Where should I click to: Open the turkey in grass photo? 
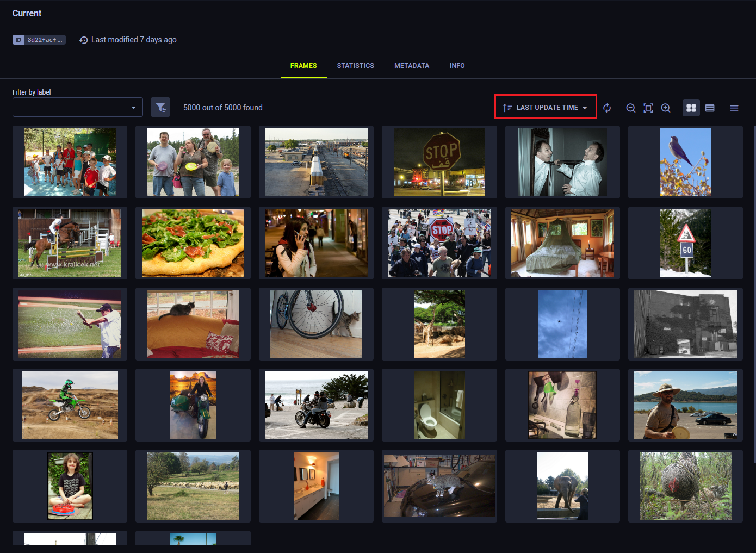[x=685, y=486]
